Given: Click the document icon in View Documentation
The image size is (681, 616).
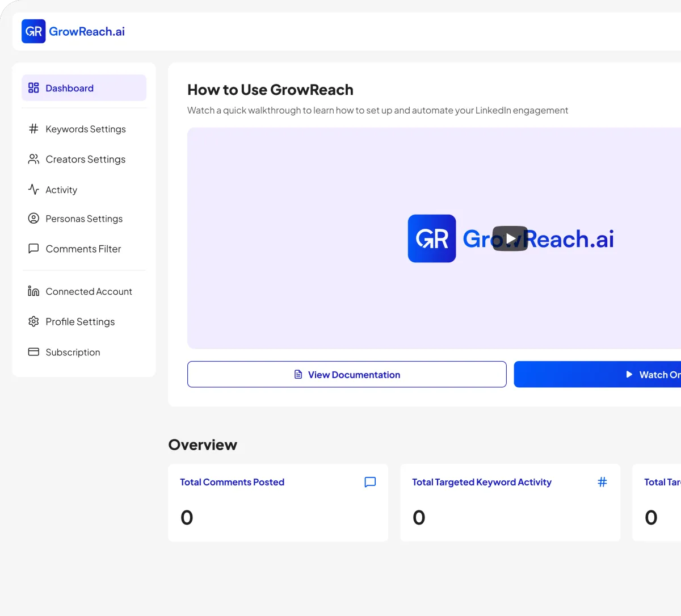Looking at the screenshot, I should (x=298, y=374).
